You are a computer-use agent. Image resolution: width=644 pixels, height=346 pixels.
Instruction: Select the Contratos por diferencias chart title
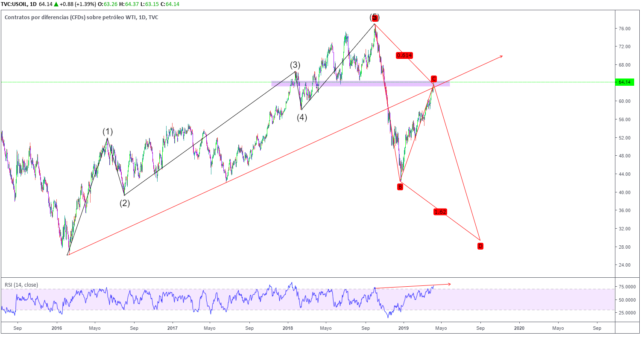tap(81, 17)
